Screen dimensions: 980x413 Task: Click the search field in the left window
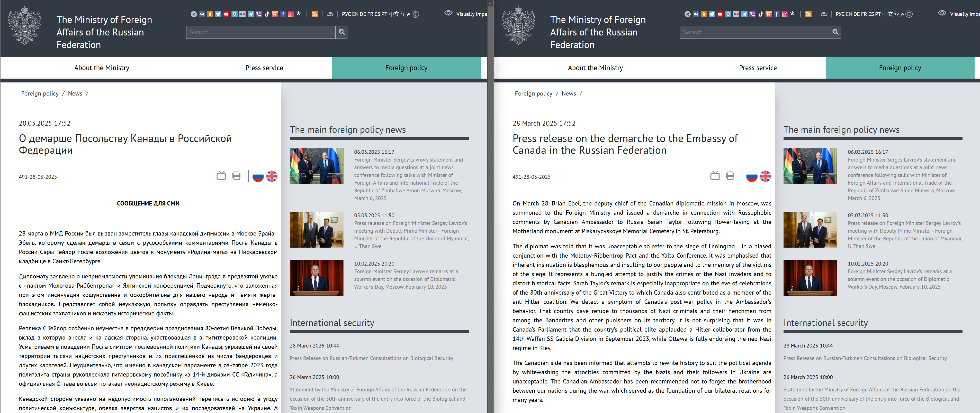pos(260,32)
